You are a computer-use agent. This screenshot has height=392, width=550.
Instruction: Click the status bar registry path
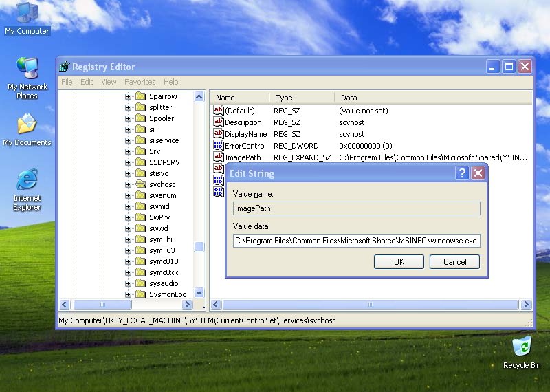pyautogui.click(x=197, y=320)
